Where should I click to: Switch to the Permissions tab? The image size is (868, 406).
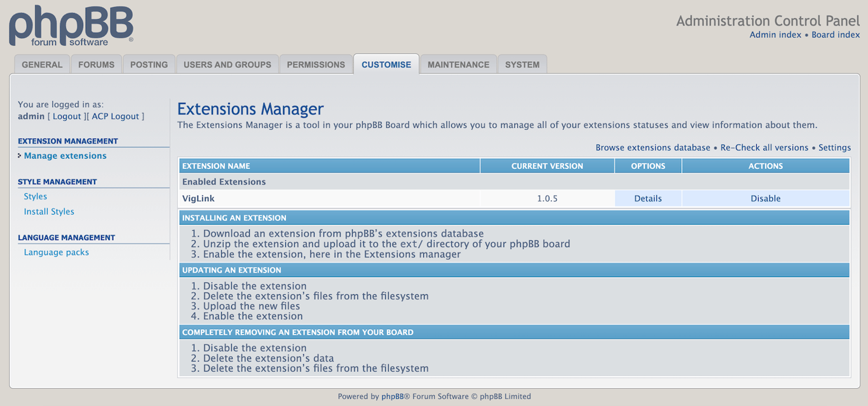(316, 64)
